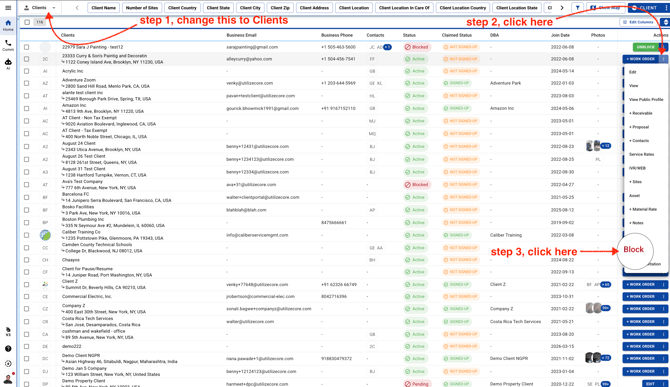
Task: Tick the select-all checkbox beside 116
Action: [27, 22]
